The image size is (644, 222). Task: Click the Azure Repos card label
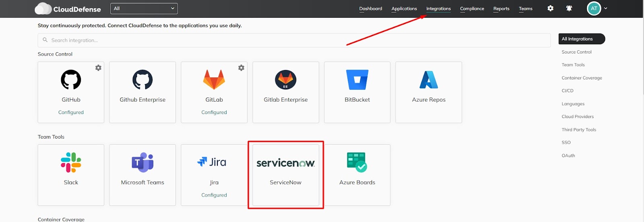coord(429,100)
